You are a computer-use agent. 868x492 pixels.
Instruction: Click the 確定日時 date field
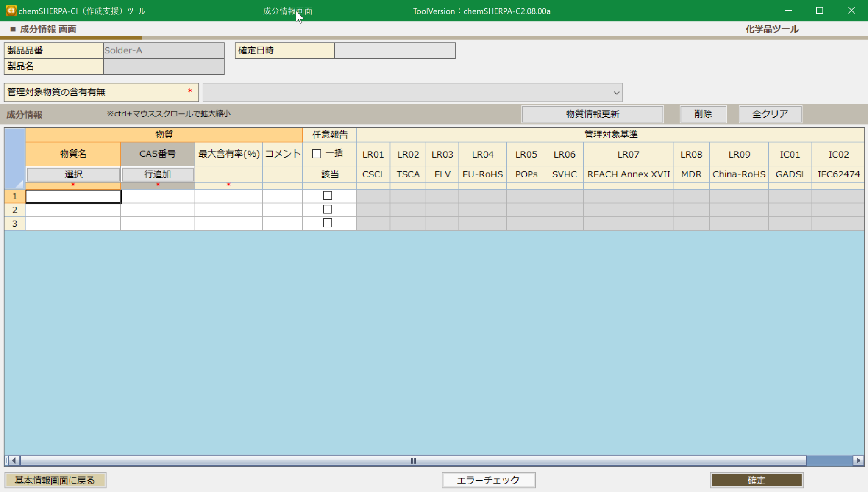(394, 50)
